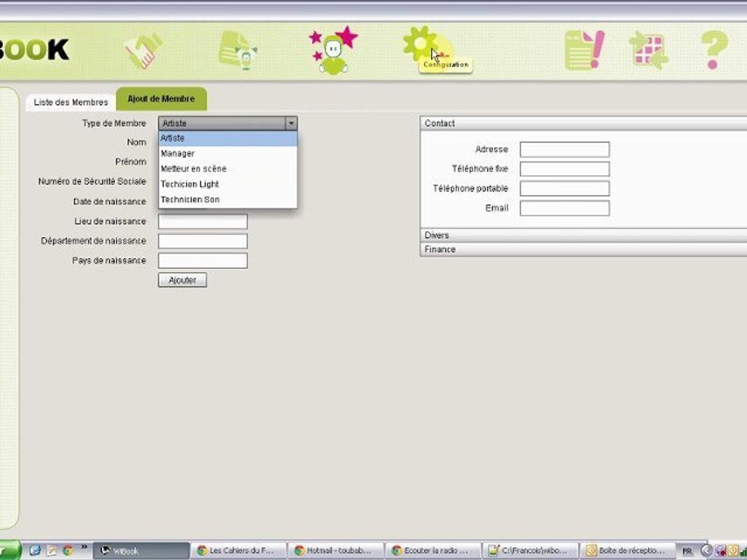The height and width of the screenshot is (560, 747).
Task: Click the Ajouter button
Action: 182,280
